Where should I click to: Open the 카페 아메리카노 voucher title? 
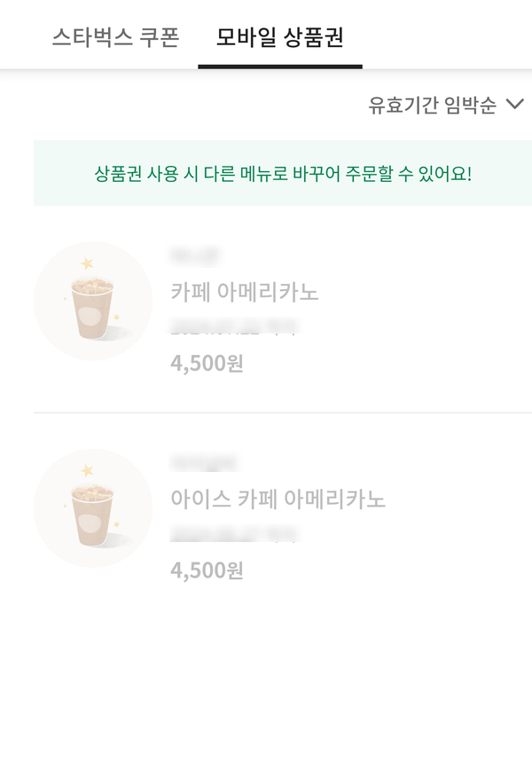(x=244, y=293)
